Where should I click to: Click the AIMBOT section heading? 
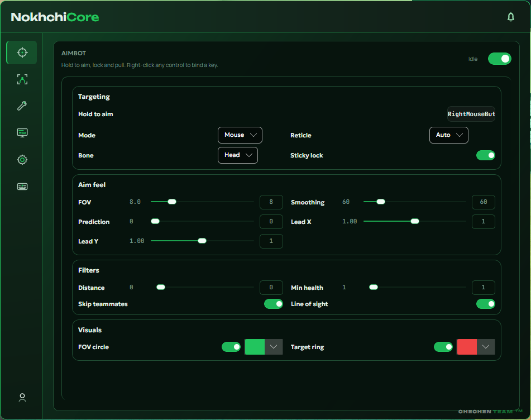[x=74, y=53]
